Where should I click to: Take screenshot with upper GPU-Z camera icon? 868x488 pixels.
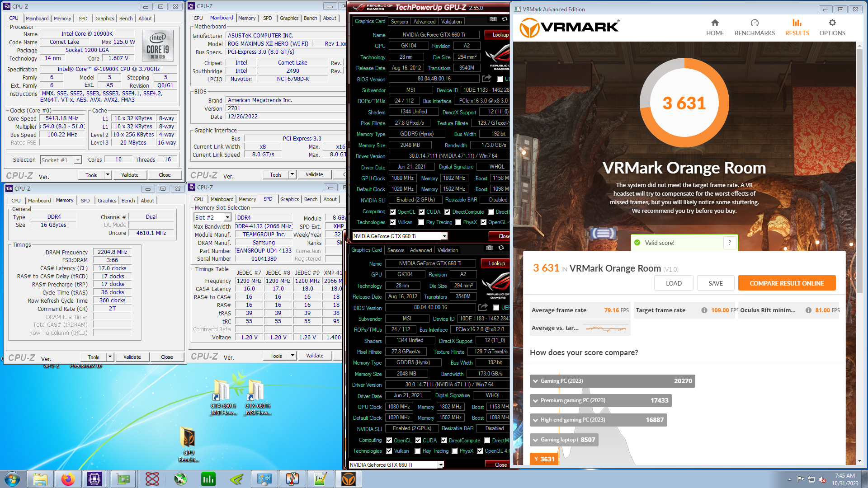coord(493,19)
